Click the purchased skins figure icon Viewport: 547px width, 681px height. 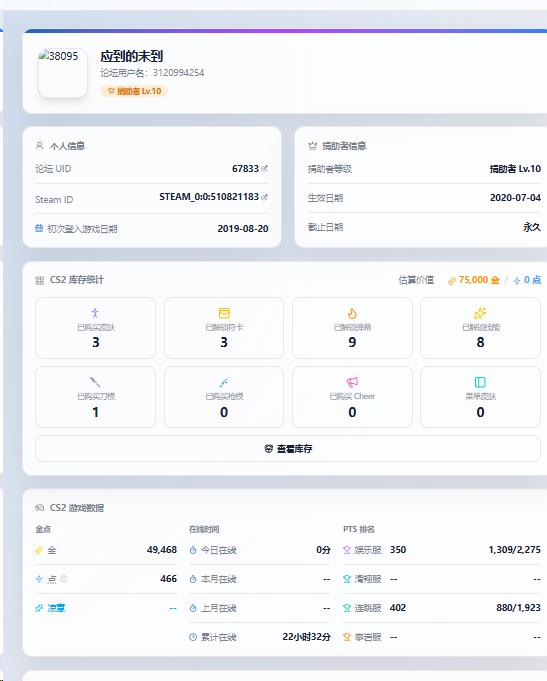[x=95, y=313]
